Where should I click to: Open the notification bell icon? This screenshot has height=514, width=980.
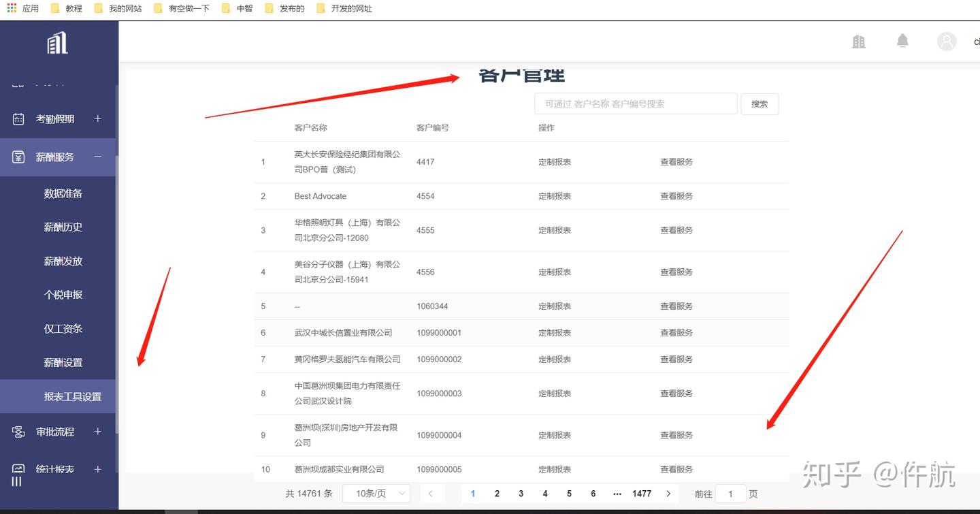coord(902,41)
